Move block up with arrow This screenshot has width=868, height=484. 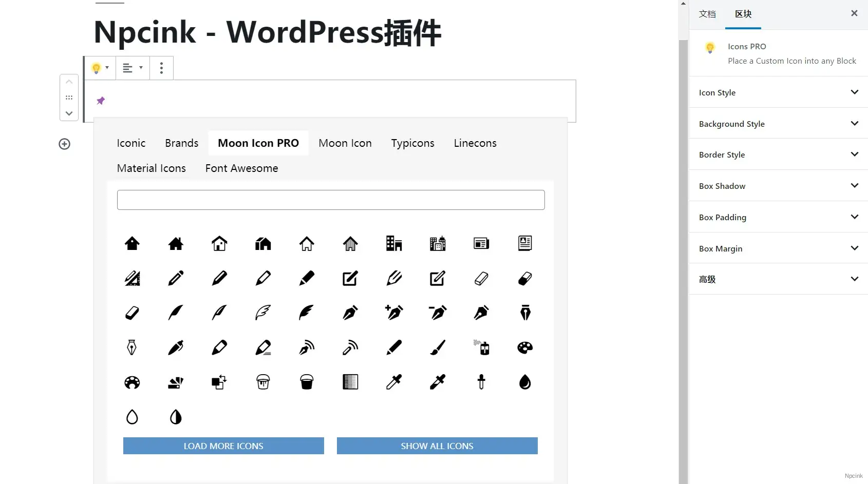point(69,82)
